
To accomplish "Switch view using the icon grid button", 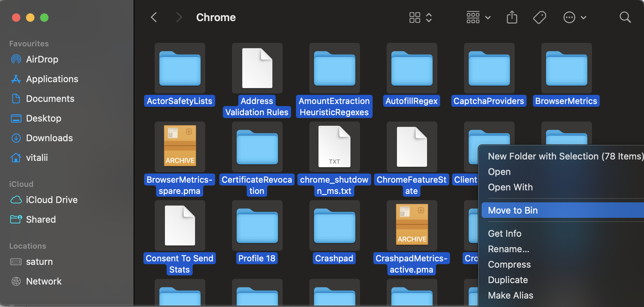I will click(x=420, y=17).
